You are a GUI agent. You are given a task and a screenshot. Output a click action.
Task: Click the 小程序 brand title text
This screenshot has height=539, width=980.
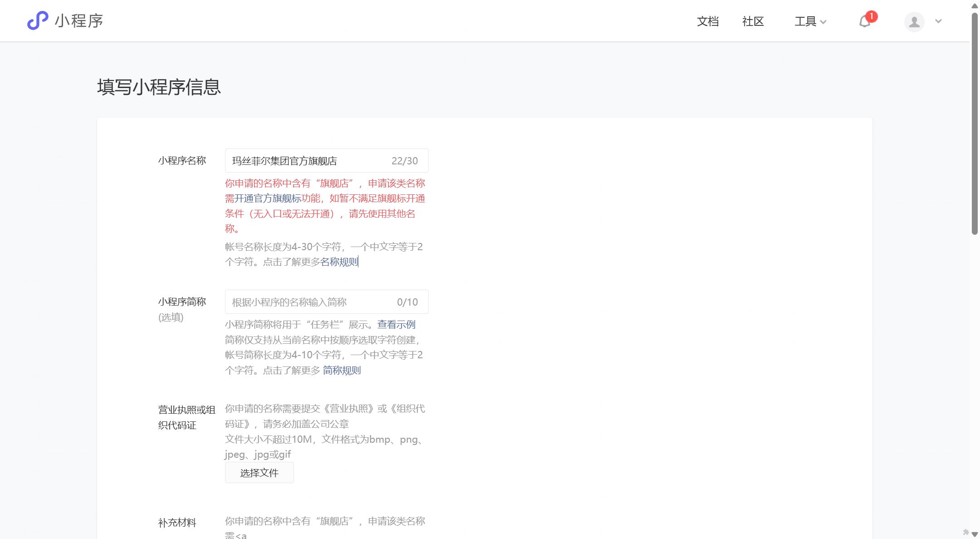(x=79, y=21)
